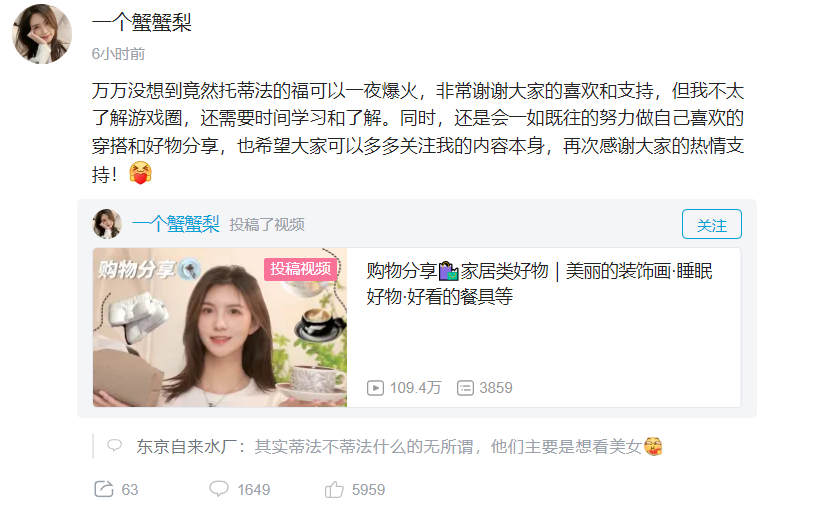
Task: Click the 6小时前 timestamp
Action: coord(118,54)
